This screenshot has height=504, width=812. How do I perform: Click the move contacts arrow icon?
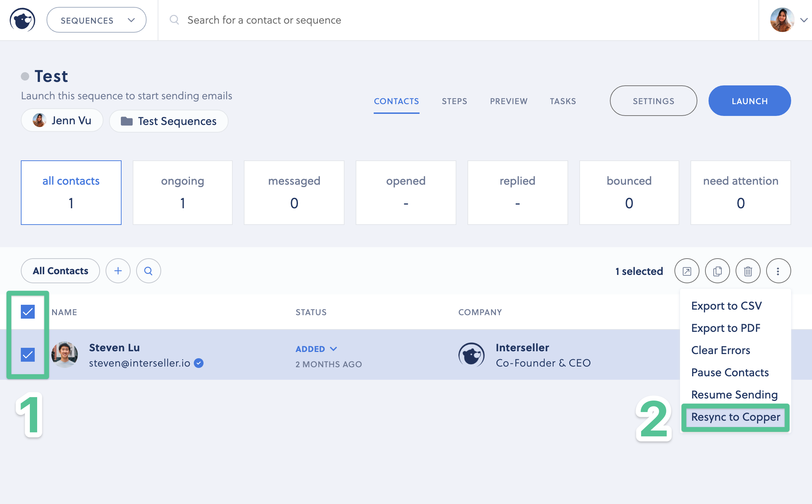[x=687, y=271]
